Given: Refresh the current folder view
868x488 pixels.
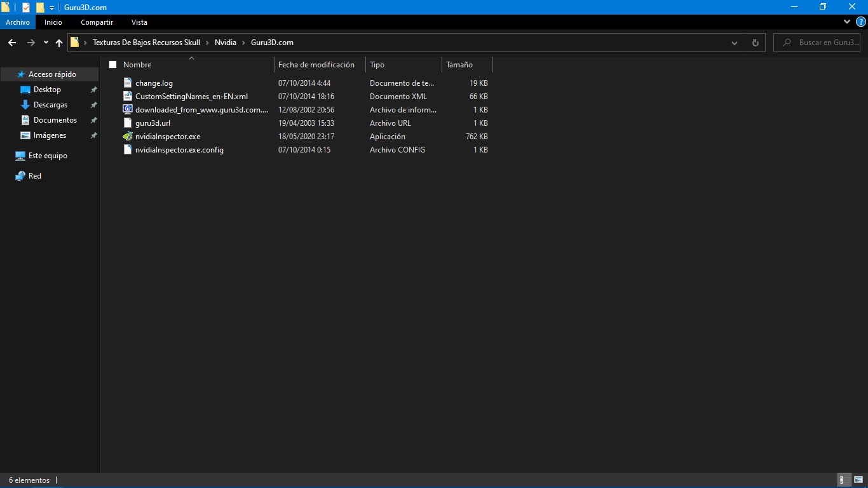Looking at the screenshot, I should point(756,43).
